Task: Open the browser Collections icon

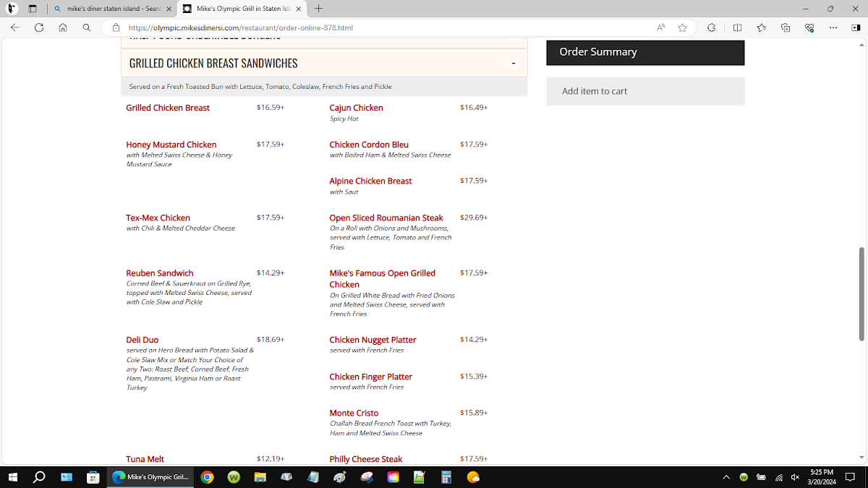Action: point(786,27)
